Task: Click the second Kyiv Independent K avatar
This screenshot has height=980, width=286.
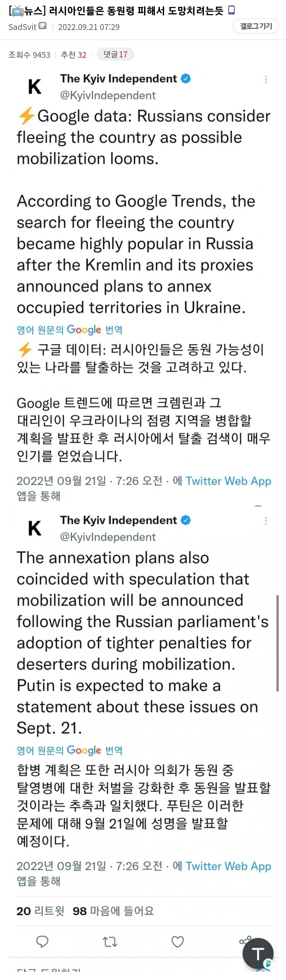Action: (x=35, y=528)
